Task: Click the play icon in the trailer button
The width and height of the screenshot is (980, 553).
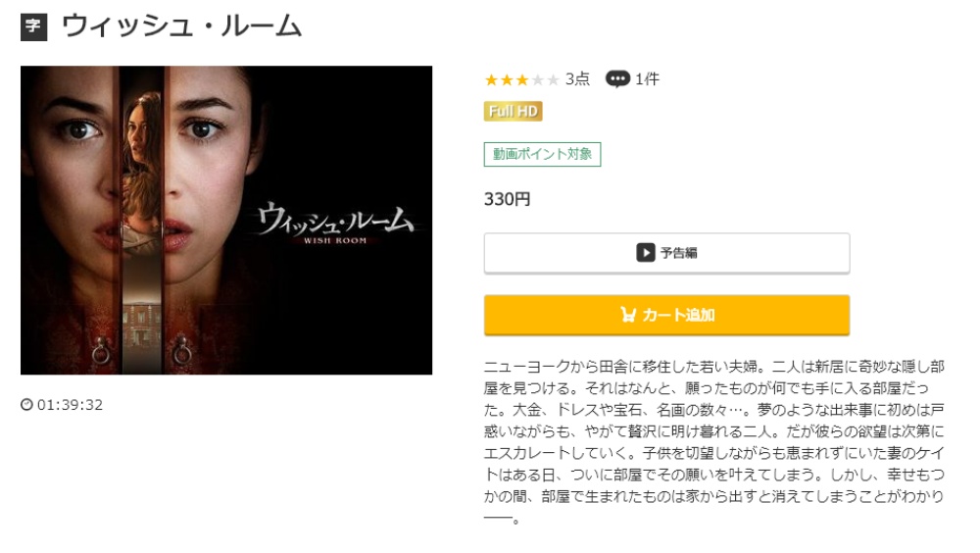Action: tap(646, 253)
